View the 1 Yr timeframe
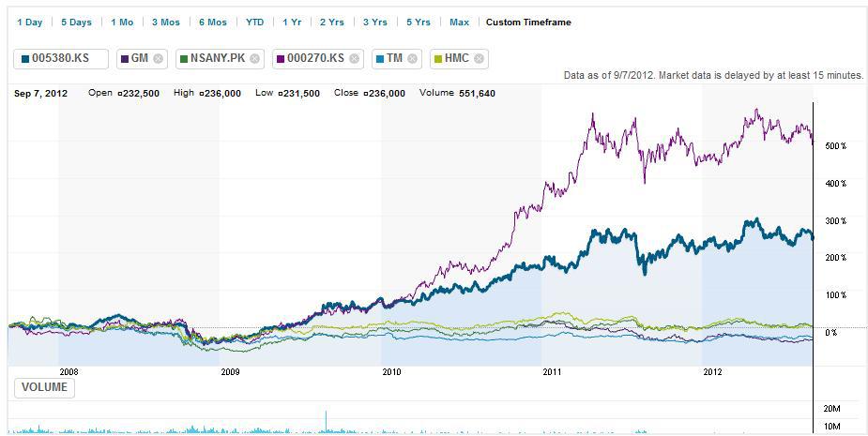This screenshot has width=868, height=436. pyautogui.click(x=292, y=22)
